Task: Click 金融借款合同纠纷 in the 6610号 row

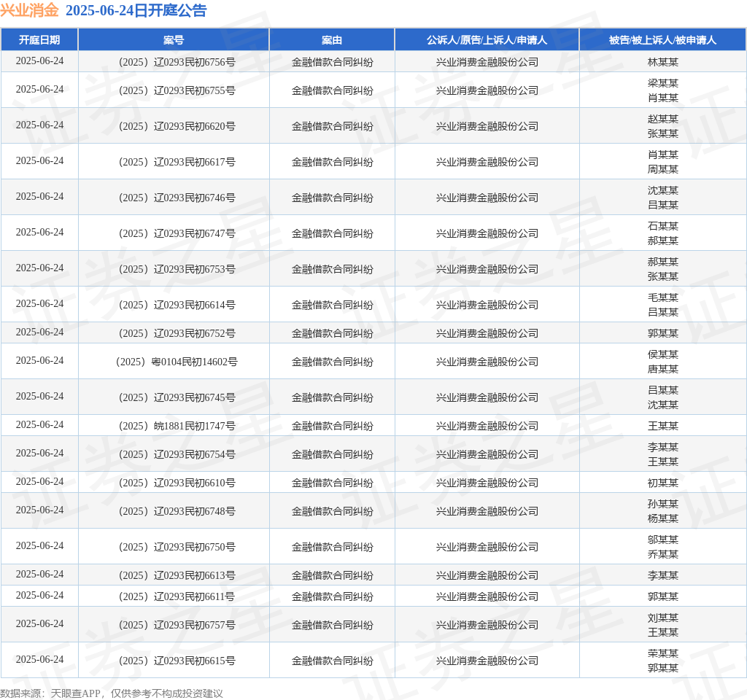Action: point(332,483)
